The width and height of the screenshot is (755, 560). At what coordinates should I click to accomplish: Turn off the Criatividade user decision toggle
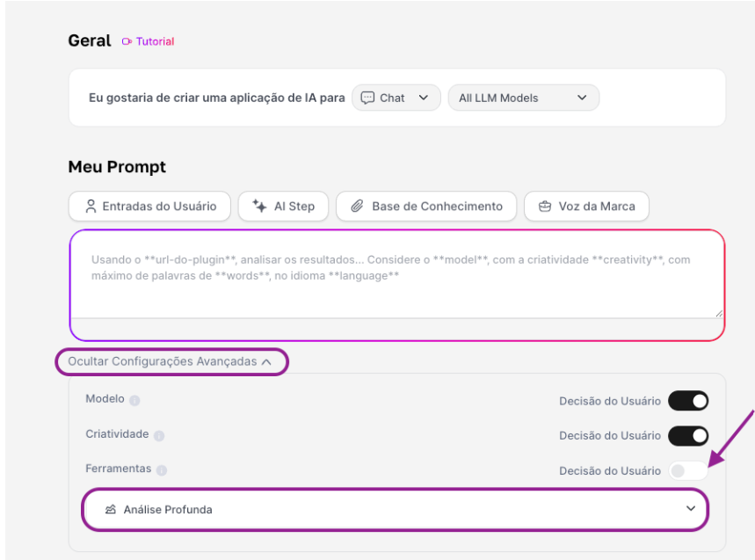[689, 435]
